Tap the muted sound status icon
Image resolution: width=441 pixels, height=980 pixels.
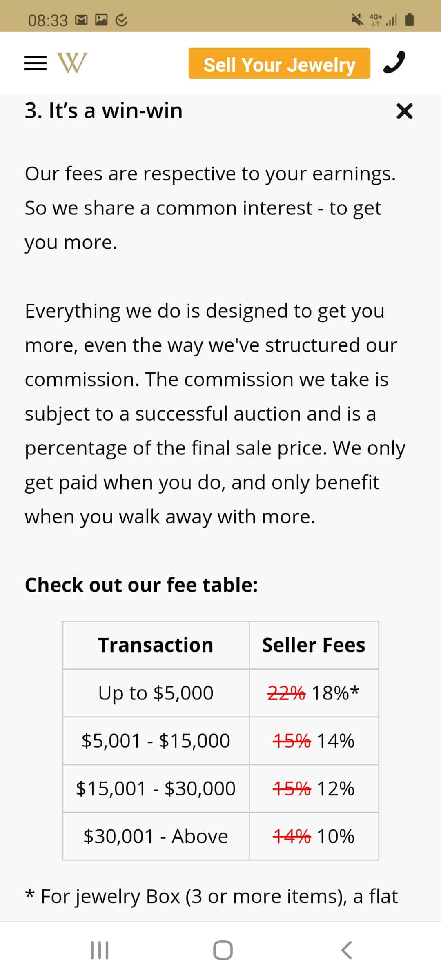(x=357, y=19)
